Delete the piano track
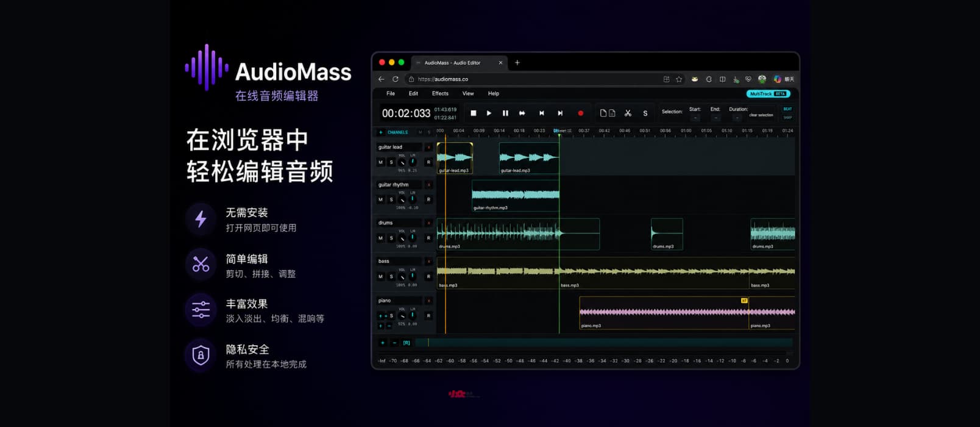980x427 pixels. click(x=428, y=301)
